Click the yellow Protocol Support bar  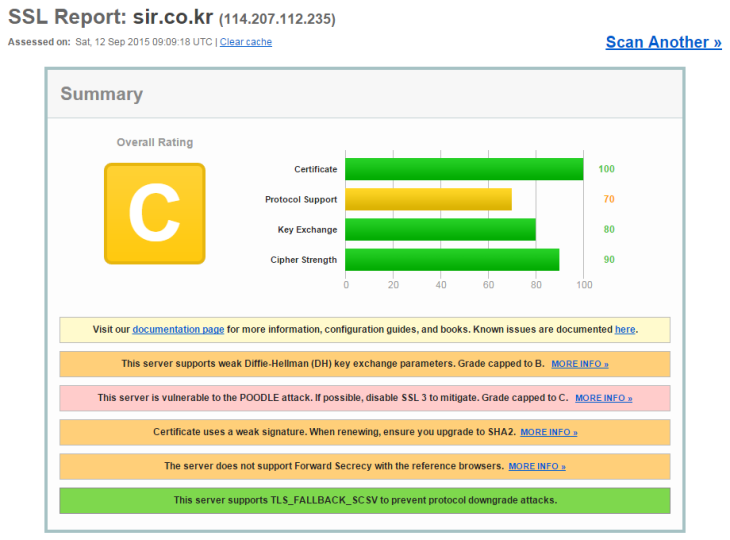[428, 199]
